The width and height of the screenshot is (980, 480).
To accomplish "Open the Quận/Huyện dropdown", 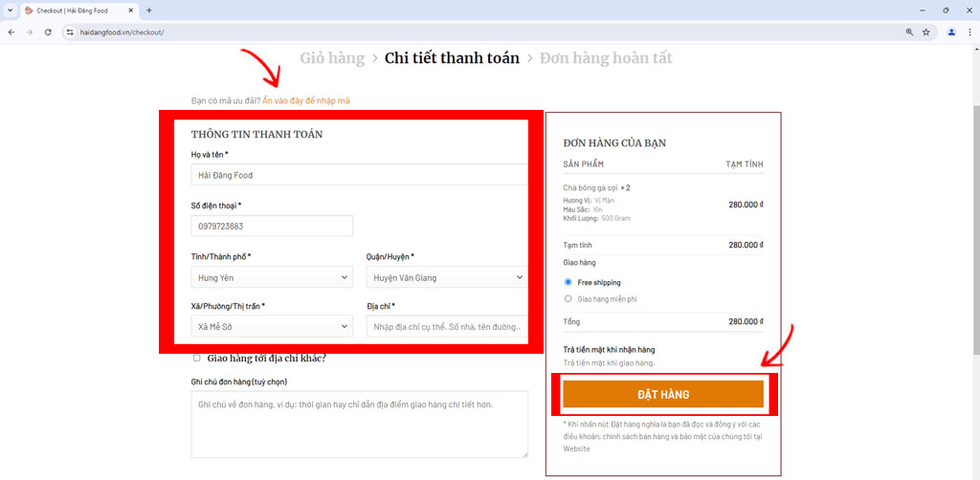I will pyautogui.click(x=446, y=277).
